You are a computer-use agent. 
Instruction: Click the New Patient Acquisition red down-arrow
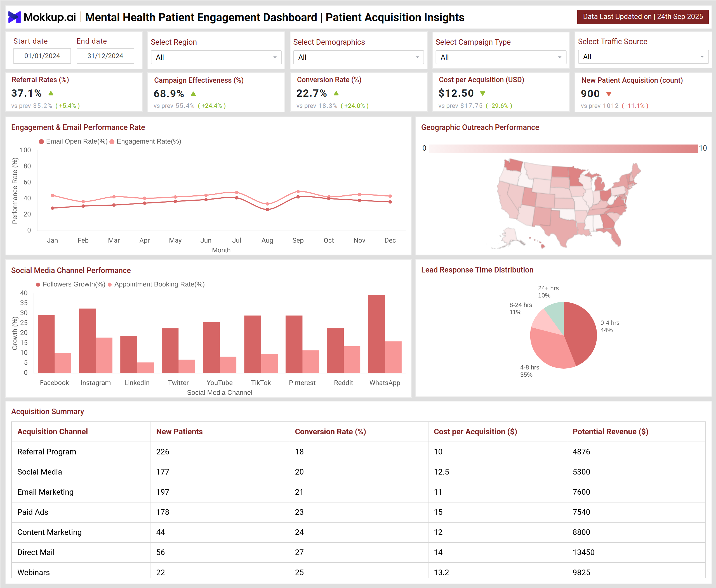(x=609, y=94)
